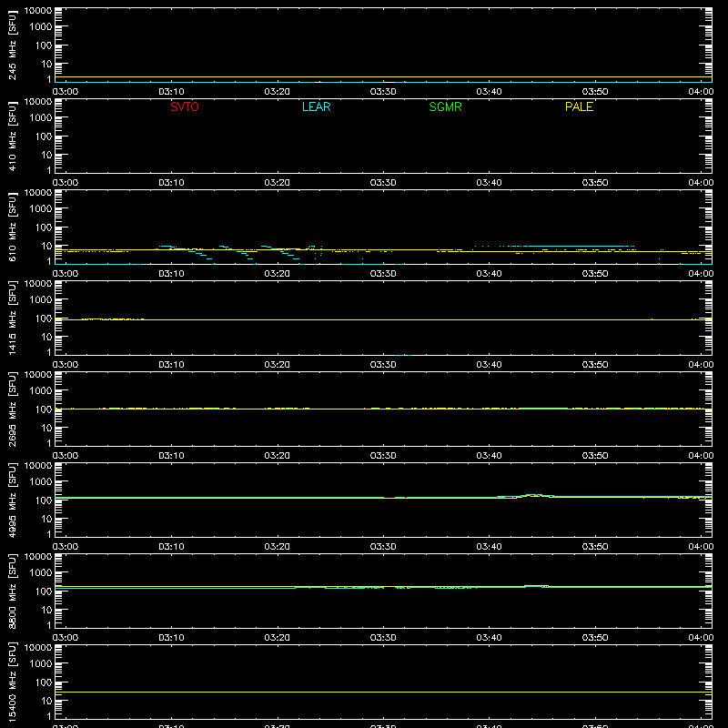728x728 pixels.
Task: Click the 03:10 tick below the 410 MHz plot
Action: [x=171, y=183]
